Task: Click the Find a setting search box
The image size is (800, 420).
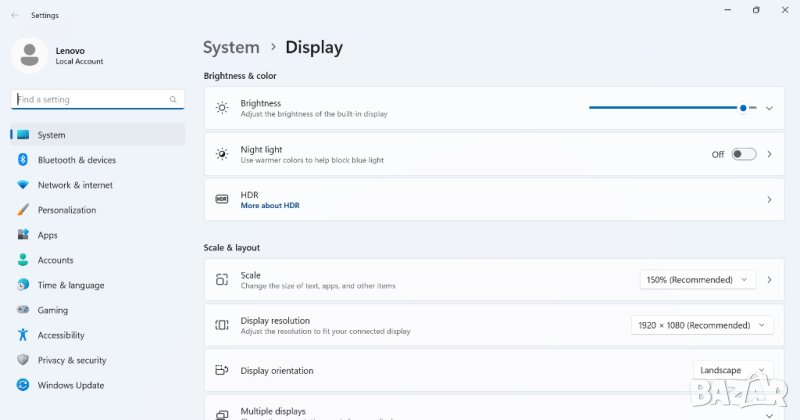Action: [x=90, y=100]
